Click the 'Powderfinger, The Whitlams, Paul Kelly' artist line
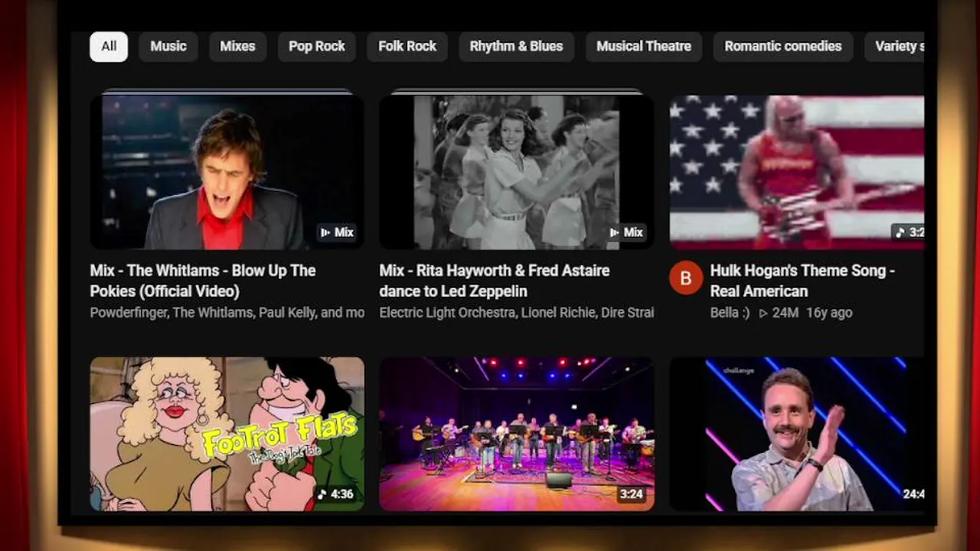The width and height of the screenshot is (980, 551). pyautogui.click(x=227, y=312)
